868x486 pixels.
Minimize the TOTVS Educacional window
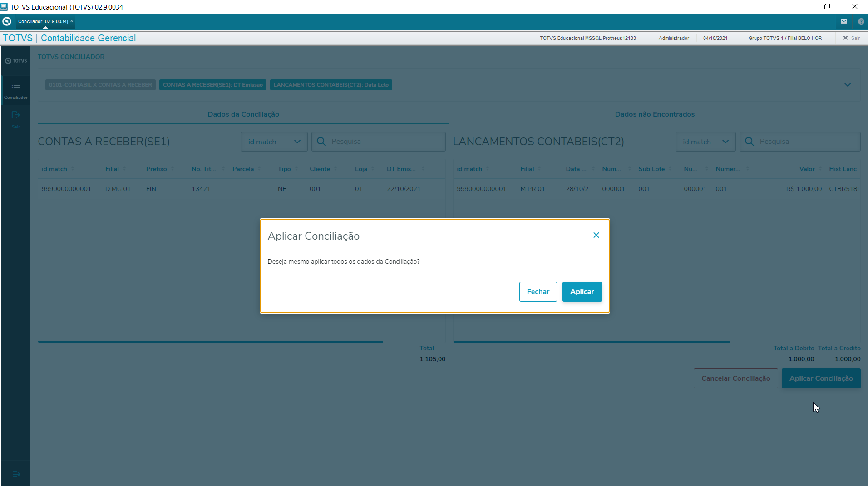(800, 7)
